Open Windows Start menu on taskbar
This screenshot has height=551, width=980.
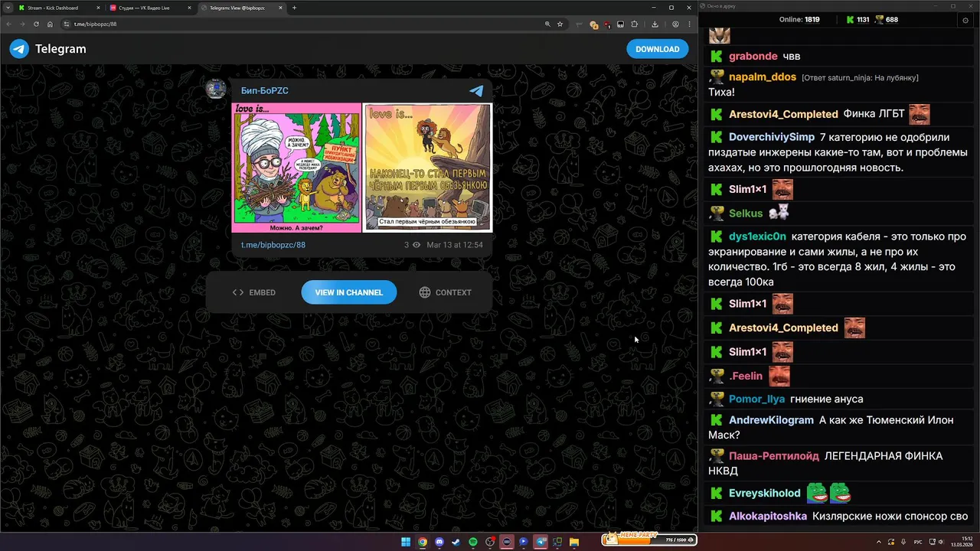point(406,542)
